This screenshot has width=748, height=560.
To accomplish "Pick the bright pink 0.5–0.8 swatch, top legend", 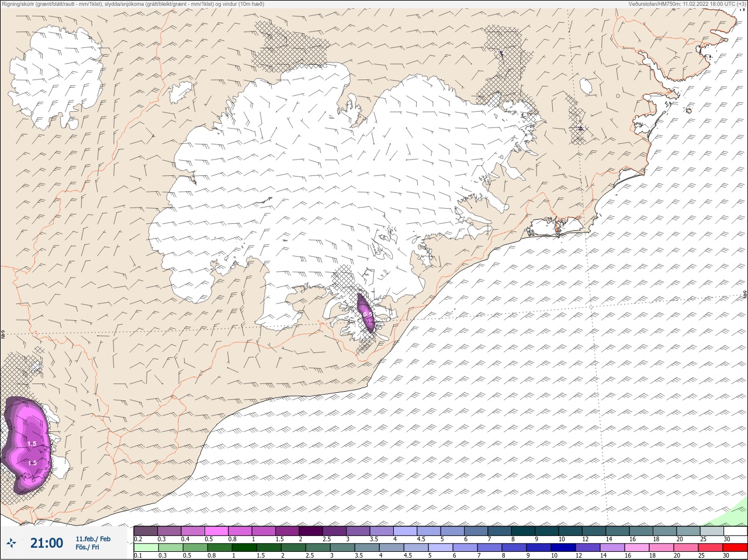I will (x=217, y=531).
